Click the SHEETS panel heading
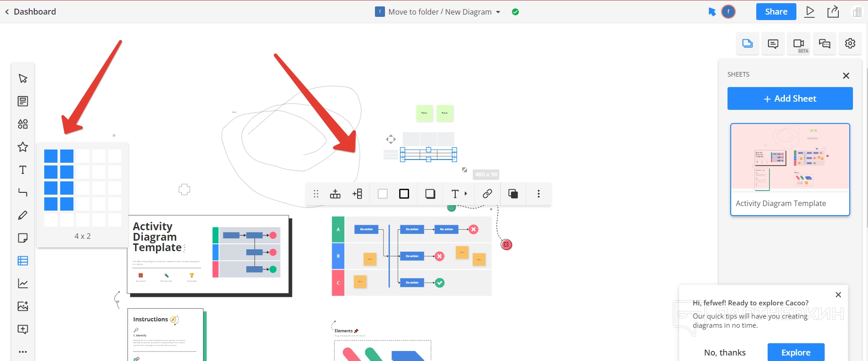 point(738,74)
